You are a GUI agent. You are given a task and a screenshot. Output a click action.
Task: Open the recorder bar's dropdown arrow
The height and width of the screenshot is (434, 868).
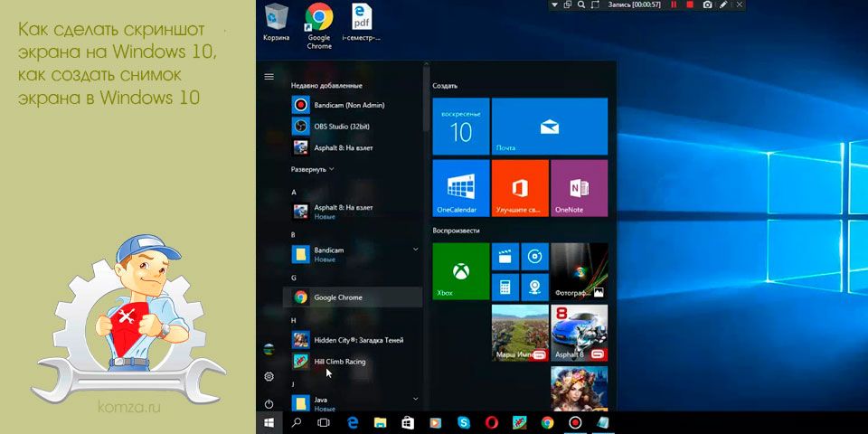pyautogui.click(x=554, y=5)
